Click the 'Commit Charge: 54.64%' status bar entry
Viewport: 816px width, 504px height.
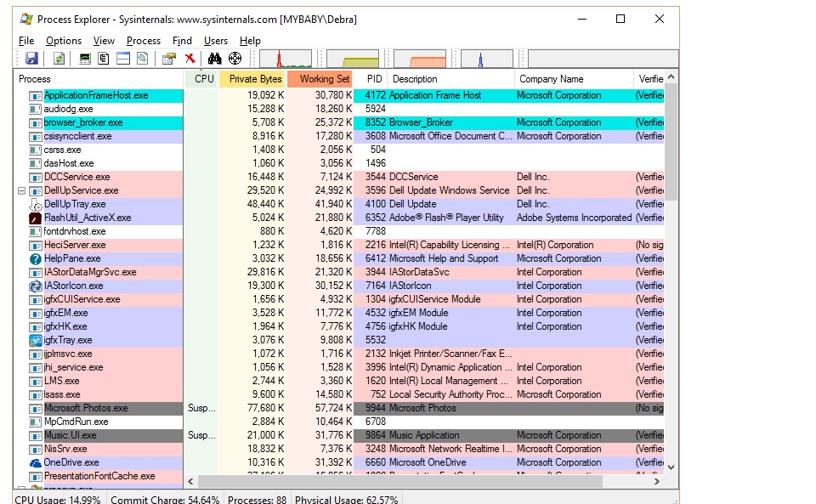tap(165, 499)
